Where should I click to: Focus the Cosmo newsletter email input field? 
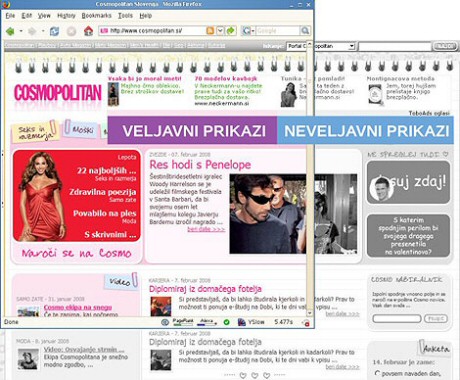point(397,319)
